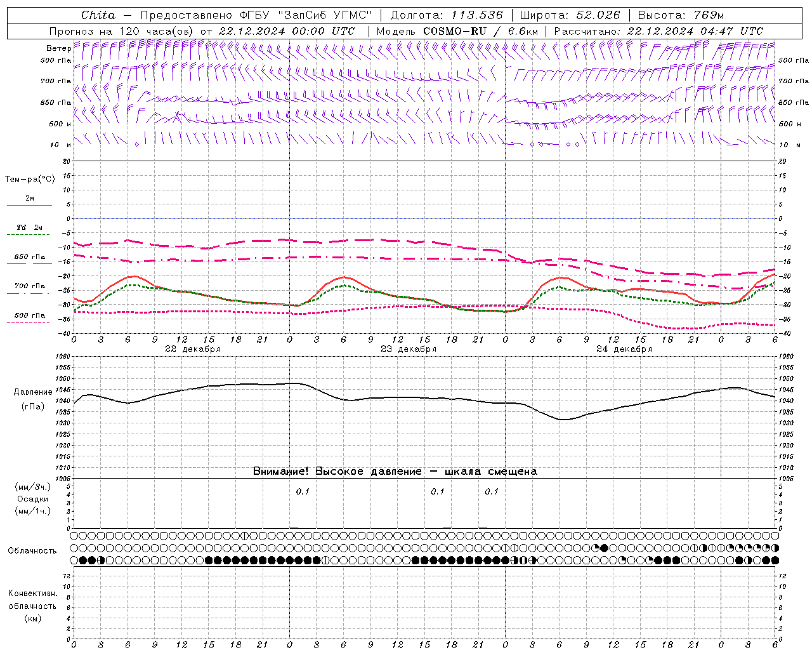Click the '24 декабря' date label
This screenshot has width=812, height=650.
(x=624, y=349)
